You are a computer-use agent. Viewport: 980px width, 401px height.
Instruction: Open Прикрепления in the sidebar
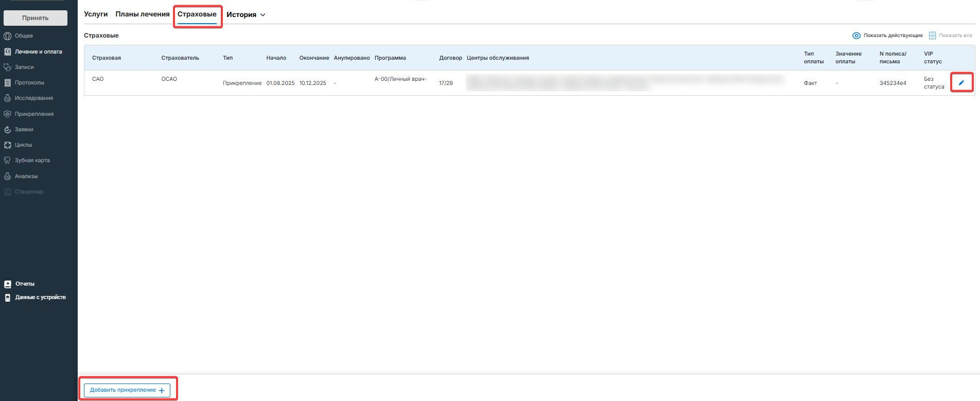click(34, 114)
